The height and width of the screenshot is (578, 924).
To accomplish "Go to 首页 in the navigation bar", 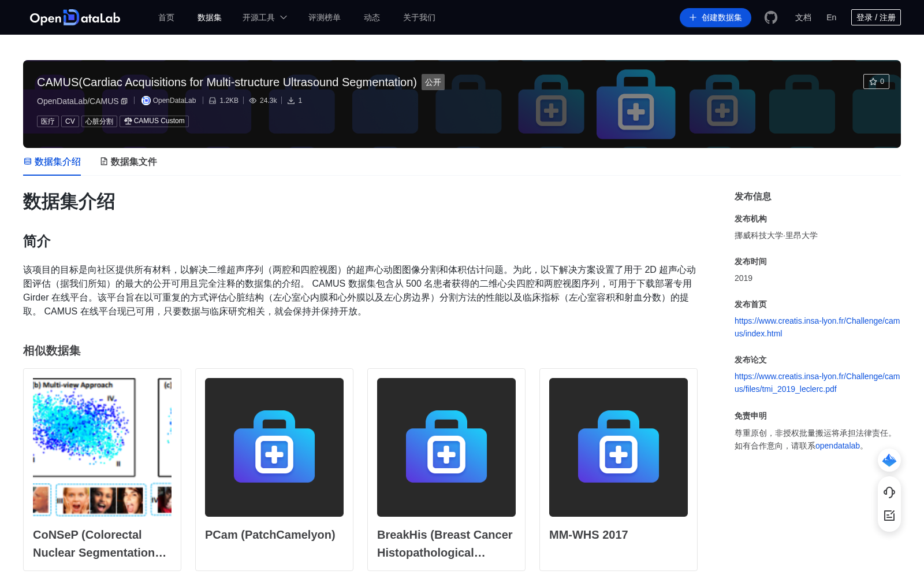I will pos(166,17).
